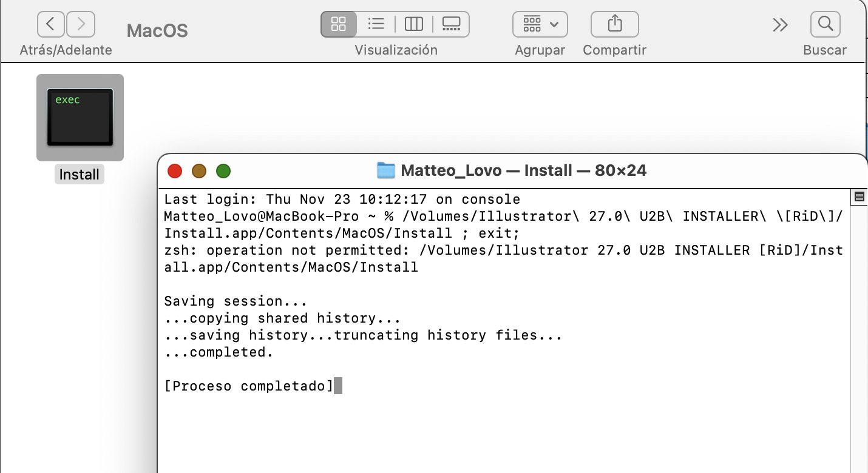Click the '...copying shared history...' line

283,318
